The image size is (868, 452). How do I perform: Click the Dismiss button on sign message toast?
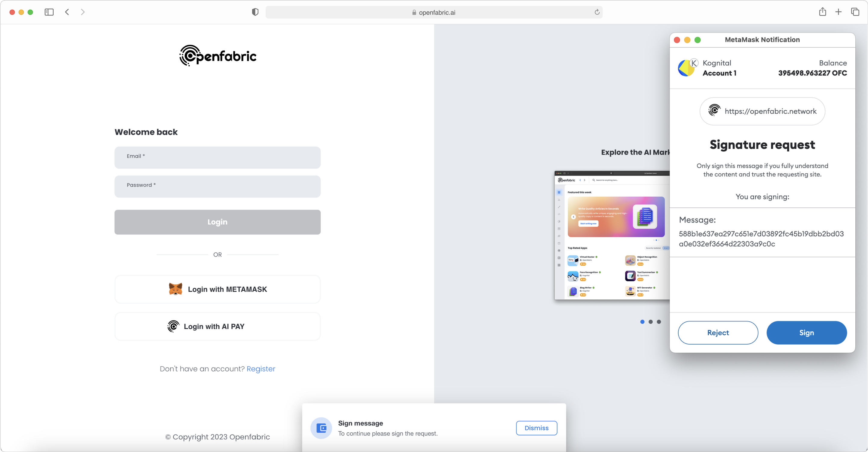point(536,427)
